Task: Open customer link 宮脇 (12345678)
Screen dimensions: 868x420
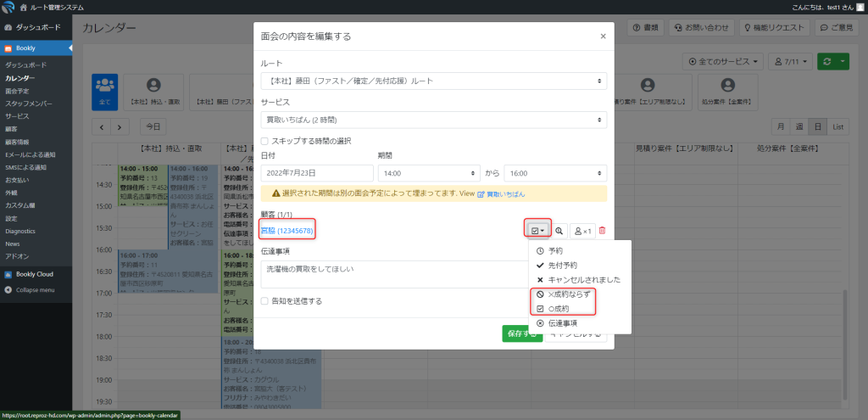Action: point(287,231)
